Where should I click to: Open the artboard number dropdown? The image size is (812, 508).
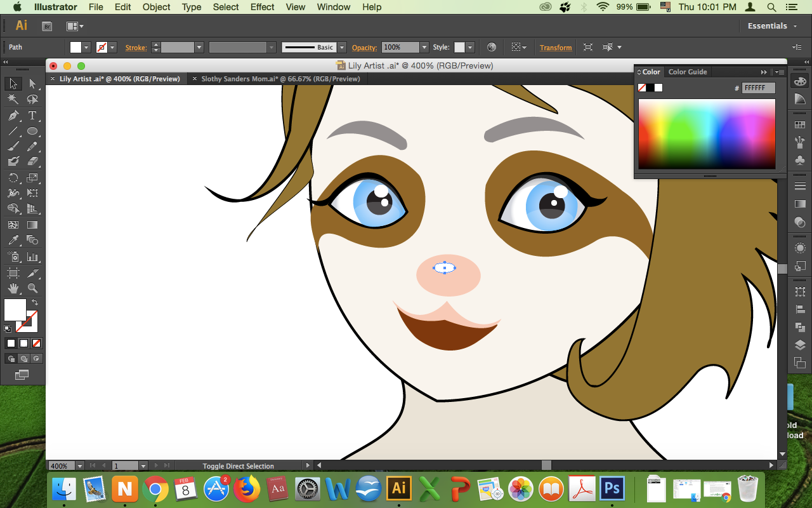143,466
